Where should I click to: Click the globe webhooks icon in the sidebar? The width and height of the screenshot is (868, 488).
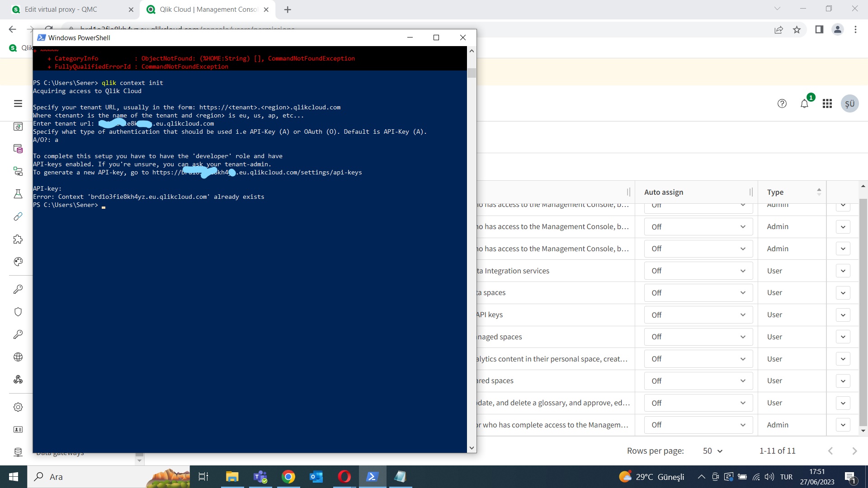18,357
